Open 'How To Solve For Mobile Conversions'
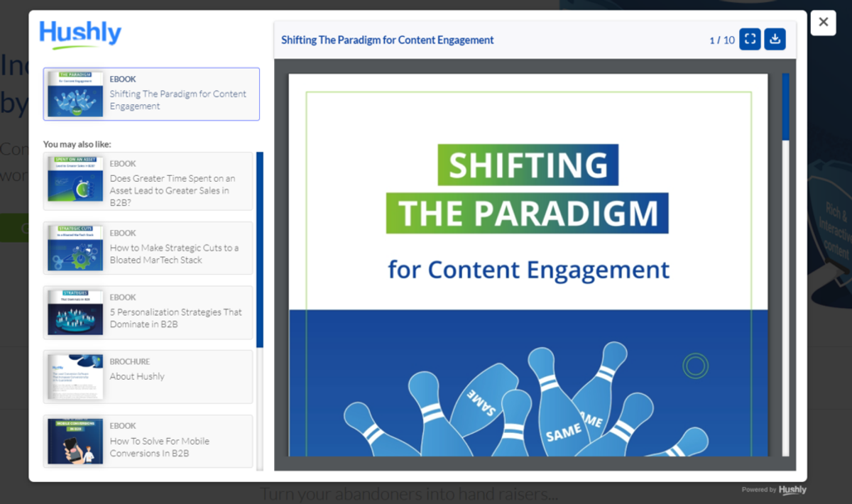852x504 pixels. coord(159,447)
